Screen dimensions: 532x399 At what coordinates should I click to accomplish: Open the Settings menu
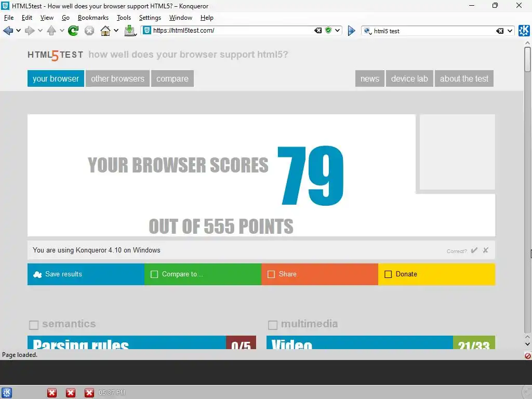click(x=150, y=18)
